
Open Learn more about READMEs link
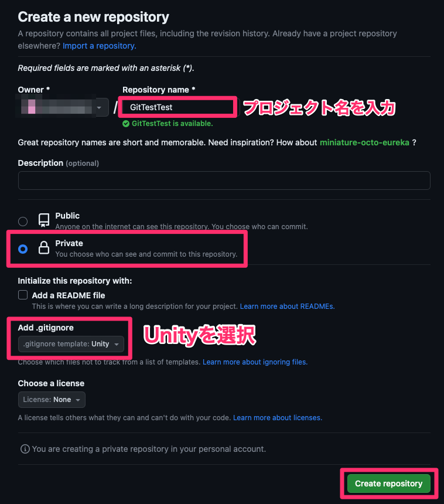pyautogui.click(x=287, y=307)
